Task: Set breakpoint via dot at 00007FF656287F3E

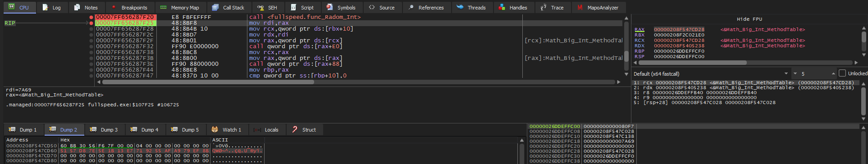Action: [x=91, y=64]
